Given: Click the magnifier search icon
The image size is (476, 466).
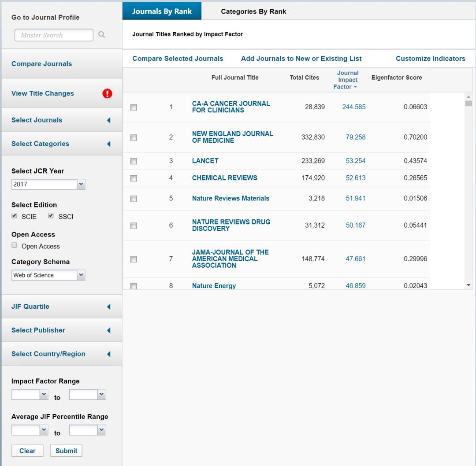Looking at the screenshot, I should coord(102,35).
